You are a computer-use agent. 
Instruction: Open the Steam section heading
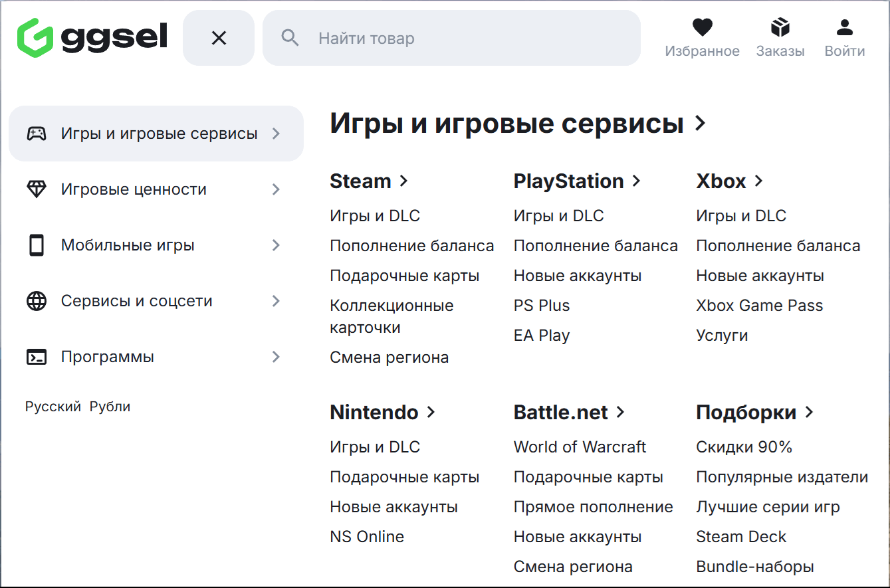pyautogui.click(x=360, y=181)
